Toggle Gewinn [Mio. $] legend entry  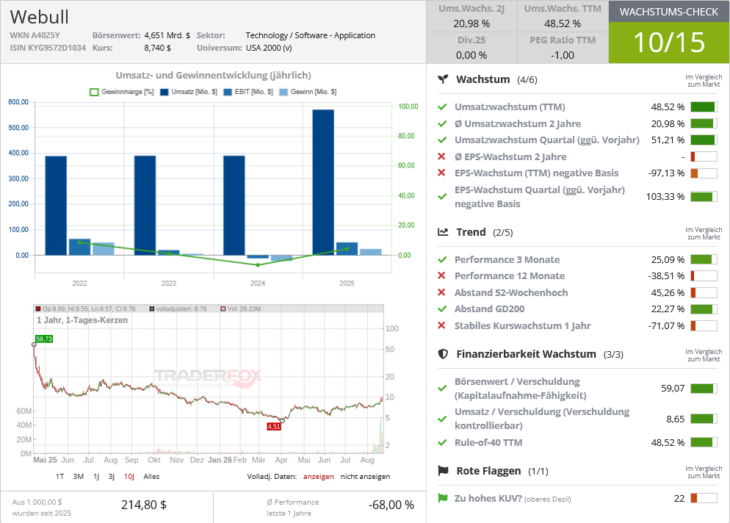coord(308,92)
